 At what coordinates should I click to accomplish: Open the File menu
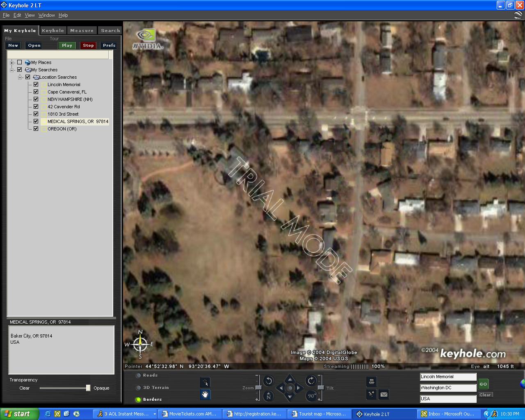(x=6, y=15)
